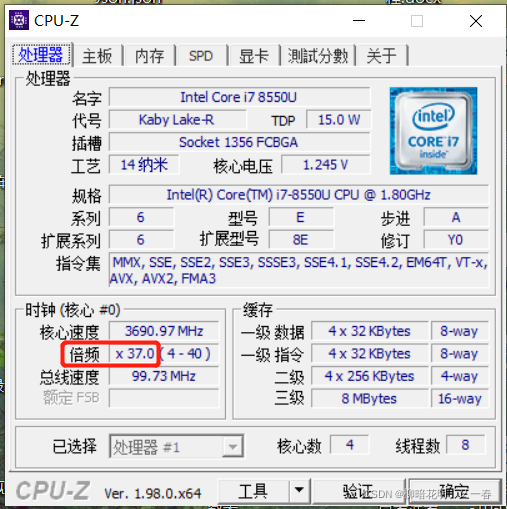Close the CPU-Z window
This screenshot has height=509, width=507.
(x=476, y=21)
